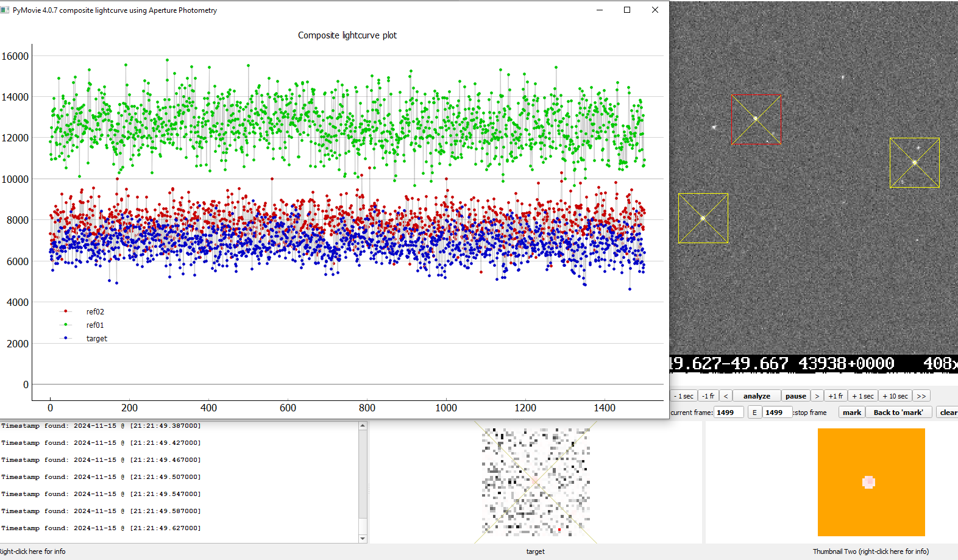Click the PyMovie lightcurve window app icon
958x560 pixels.
tap(5, 10)
